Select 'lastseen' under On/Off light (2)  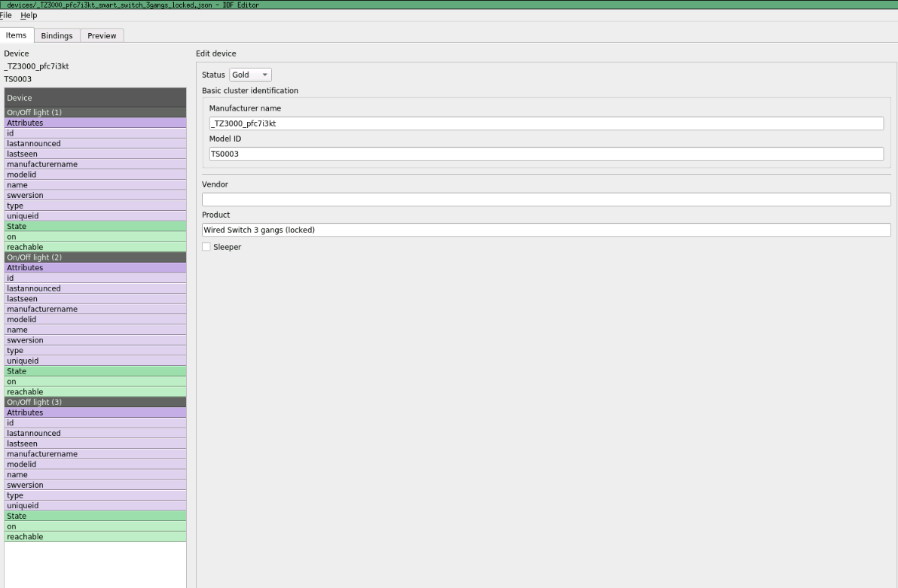[x=95, y=299]
